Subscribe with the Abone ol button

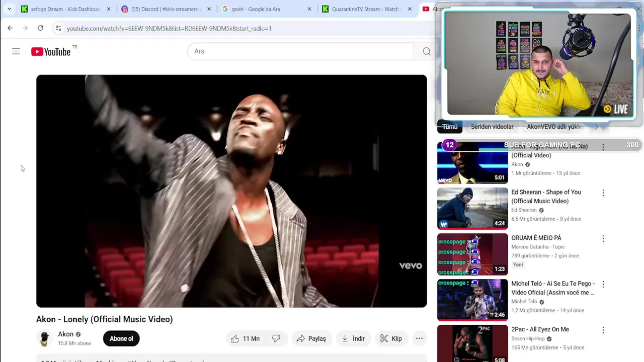pyautogui.click(x=121, y=338)
